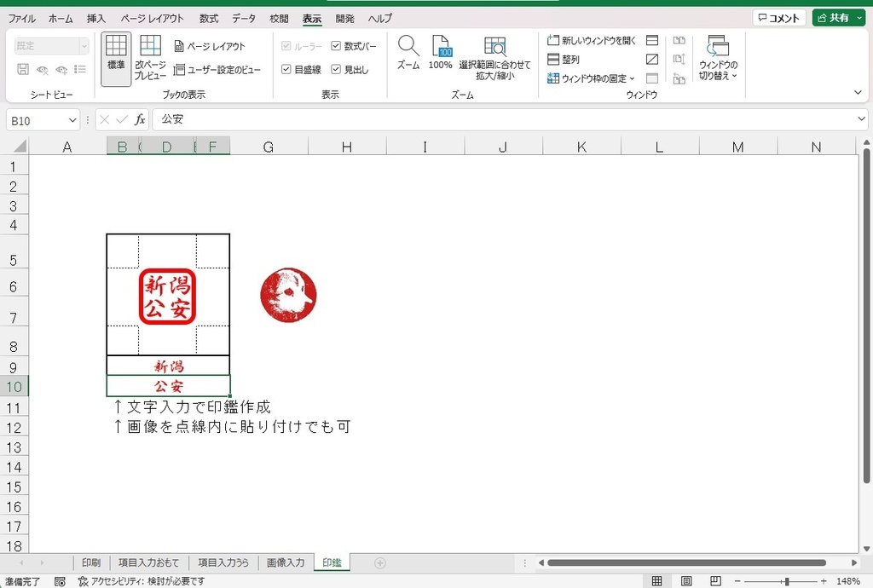
Task: Switch to the 項目入力おもて sheet tab
Action: [x=148, y=562]
